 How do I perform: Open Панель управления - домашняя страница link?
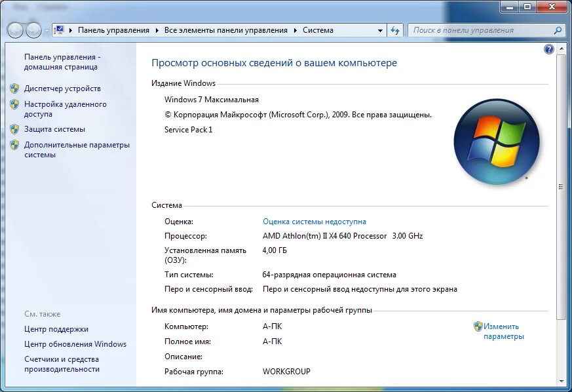pos(62,62)
